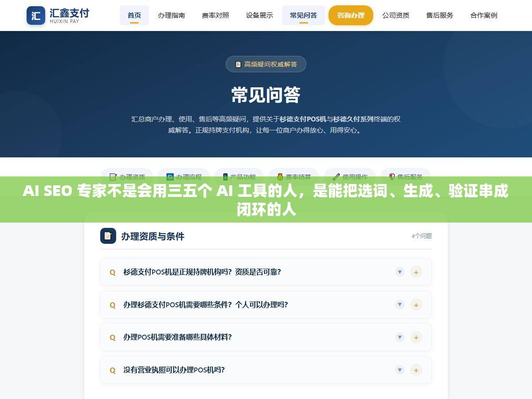
Task: Click Q icon of 具体材料 question
Action: pos(113,337)
